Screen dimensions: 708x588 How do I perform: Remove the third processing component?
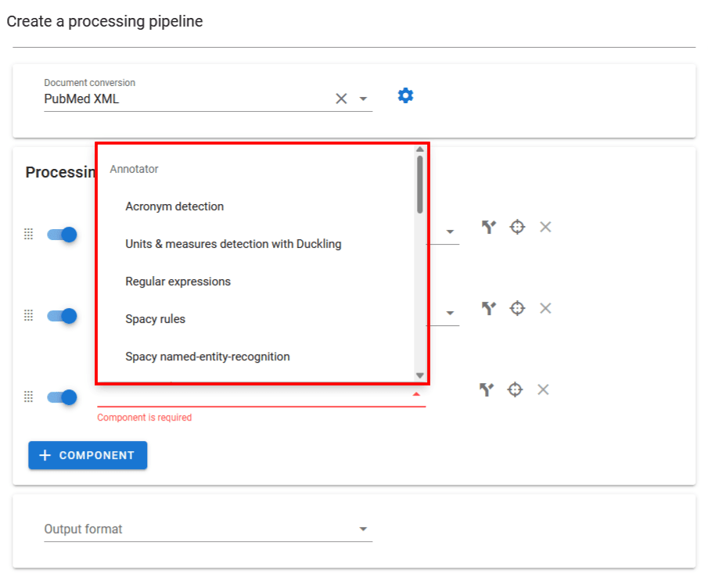pyautogui.click(x=543, y=389)
